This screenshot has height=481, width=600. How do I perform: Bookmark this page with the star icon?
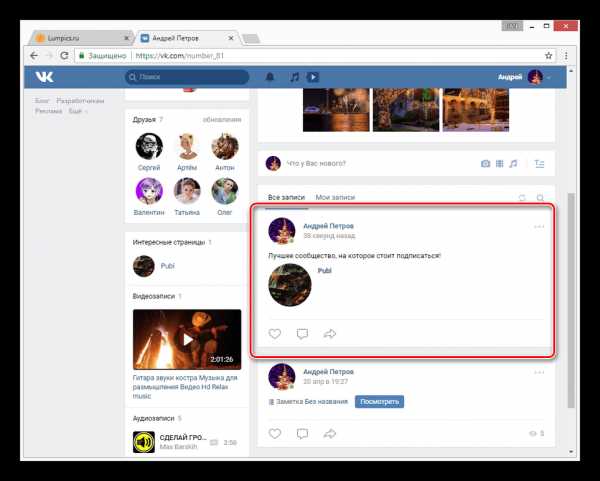548,55
